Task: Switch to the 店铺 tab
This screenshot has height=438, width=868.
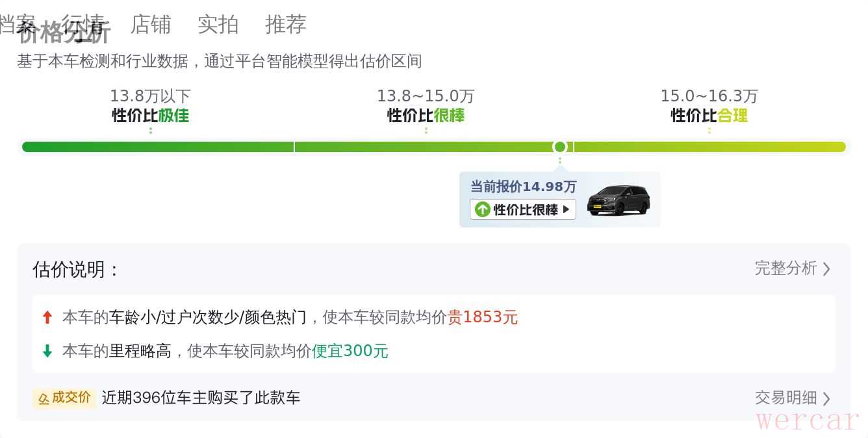Action: tap(151, 25)
